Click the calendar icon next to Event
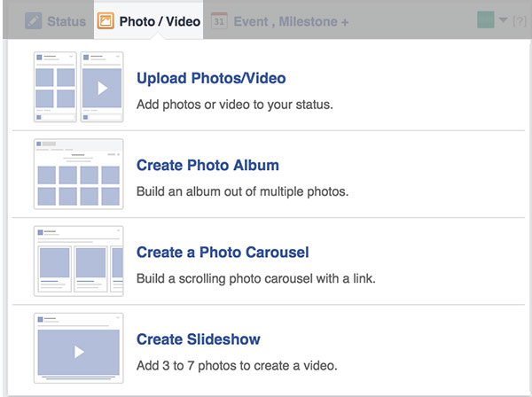The height and width of the screenshot is (397, 532). [220, 21]
